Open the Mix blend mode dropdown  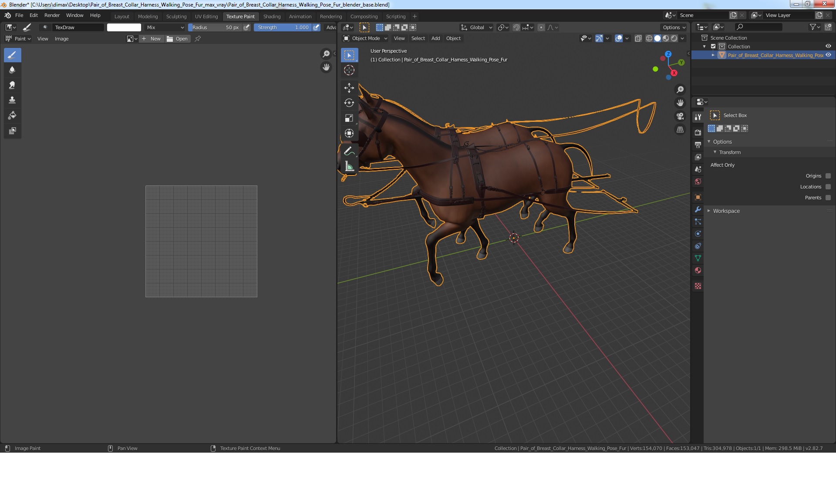165,27
